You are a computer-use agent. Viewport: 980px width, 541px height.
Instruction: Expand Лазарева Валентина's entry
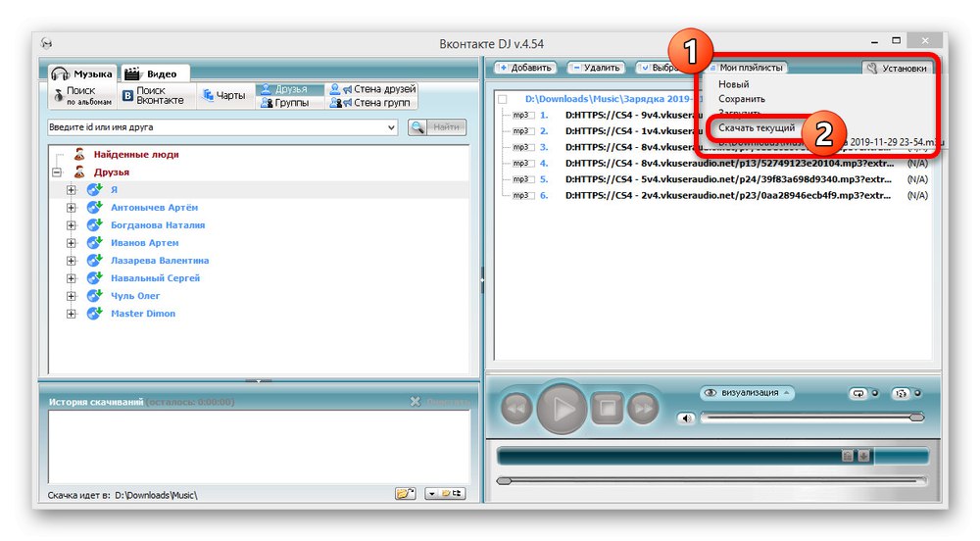tap(72, 261)
